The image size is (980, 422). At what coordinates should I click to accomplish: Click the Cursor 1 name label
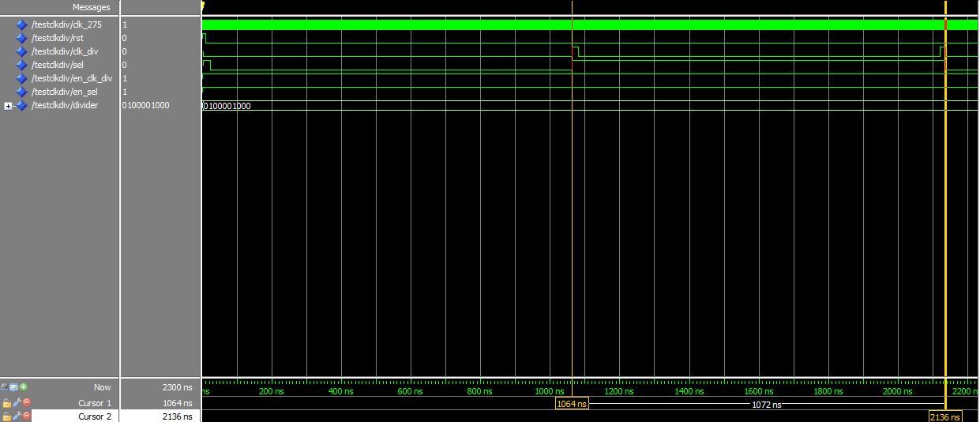coord(95,403)
